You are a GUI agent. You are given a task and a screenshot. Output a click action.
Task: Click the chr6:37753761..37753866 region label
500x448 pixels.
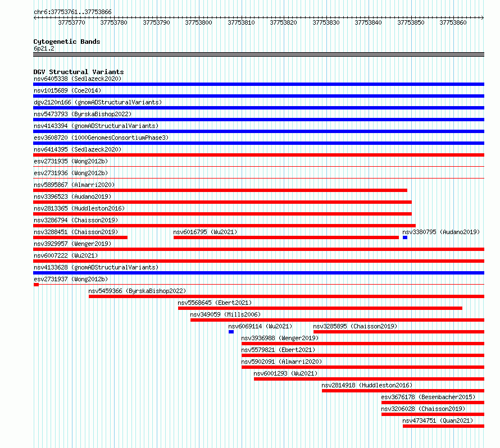pyautogui.click(x=72, y=12)
